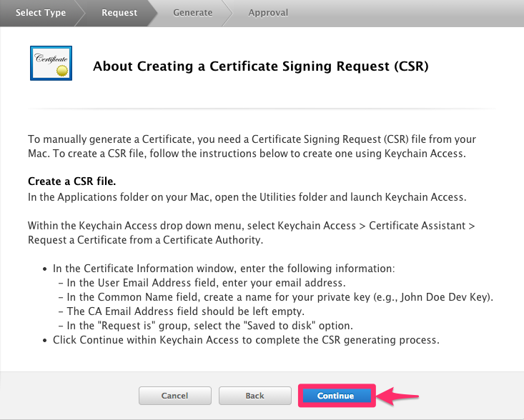Select the Request step in the breadcrumb
The width and height of the screenshot is (524, 420).
pyautogui.click(x=119, y=12)
